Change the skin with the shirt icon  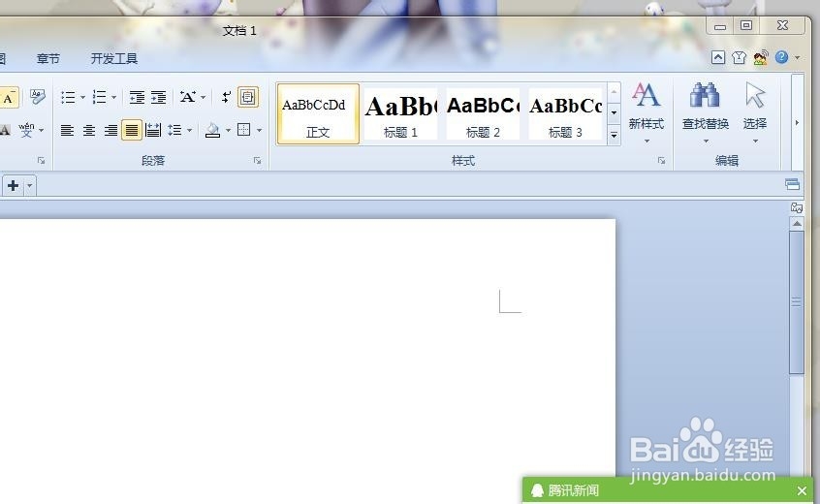[739, 57]
